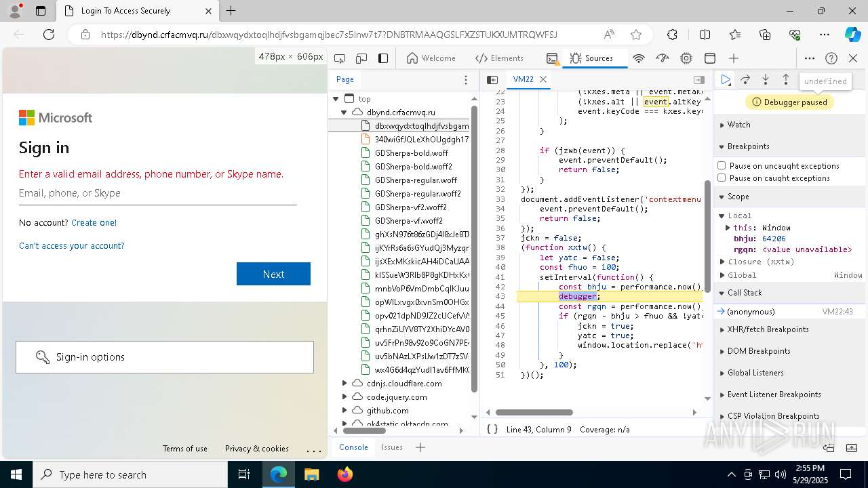Toggle DevTools sidebar dock icon
Viewport: 868px width, 488px height.
(383, 58)
